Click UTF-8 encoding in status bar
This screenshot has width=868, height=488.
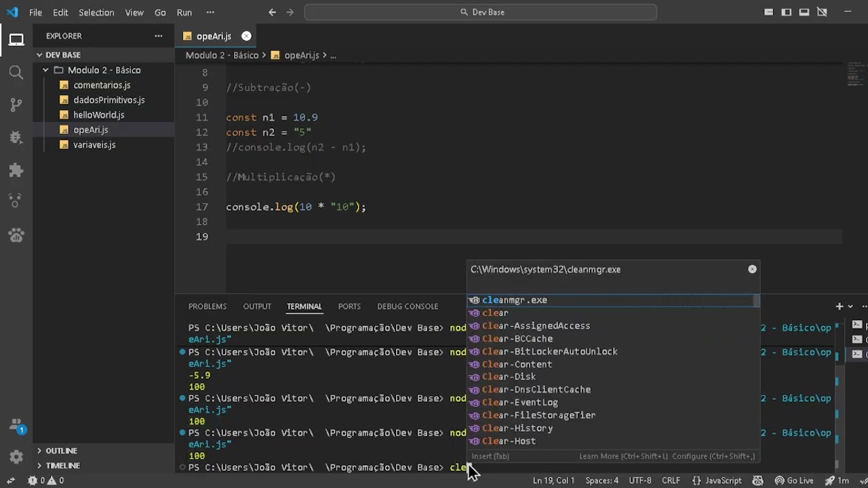point(640,481)
